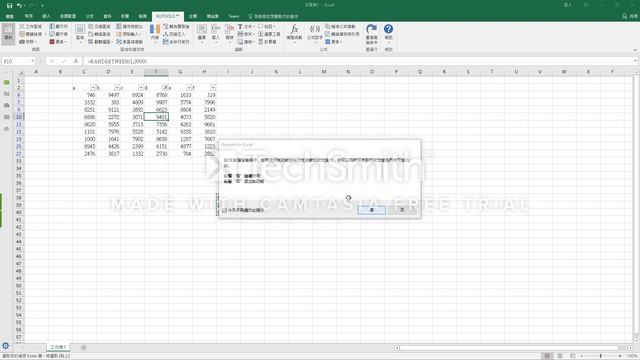Click the green top icon in left navigation strip
The width and height of the screenshot is (640, 360).
[x=7, y=82]
